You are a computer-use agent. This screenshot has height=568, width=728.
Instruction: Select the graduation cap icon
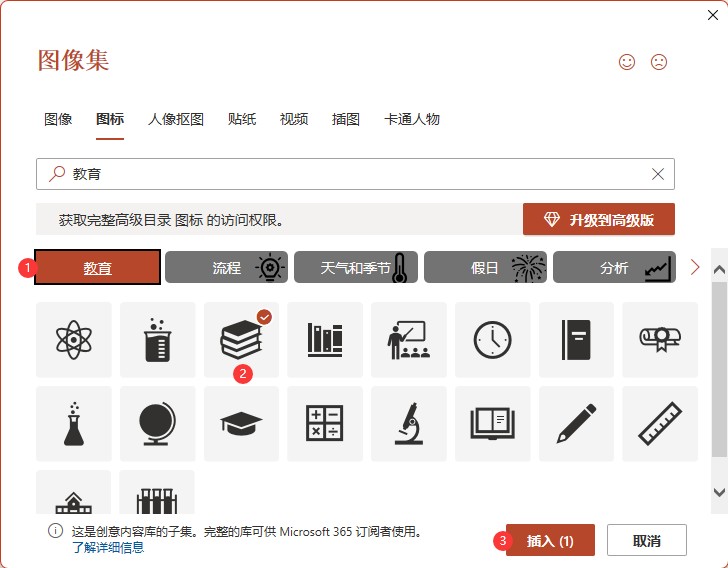[241, 424]
